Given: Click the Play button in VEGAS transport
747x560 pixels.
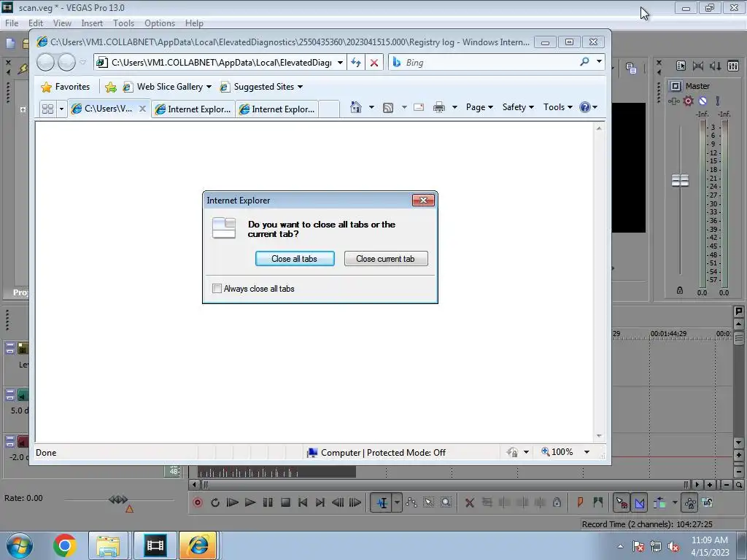Looking at the screenshot, I should [250, 502].
